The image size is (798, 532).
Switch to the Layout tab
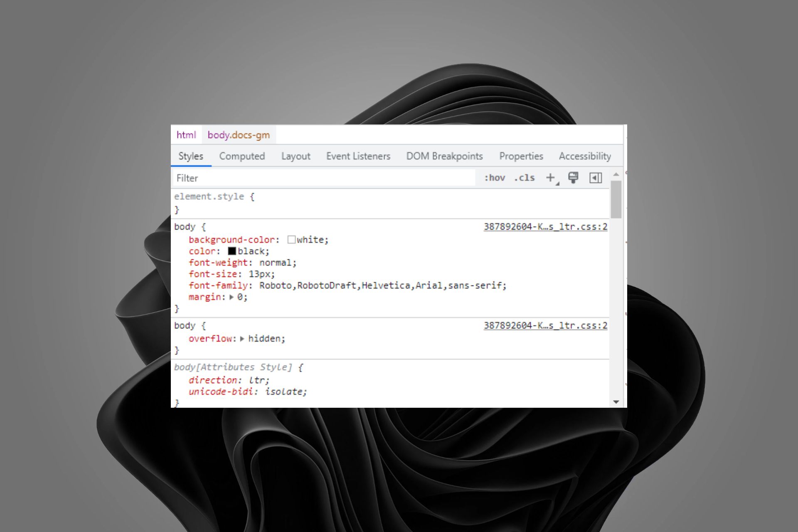click(296, 155)
